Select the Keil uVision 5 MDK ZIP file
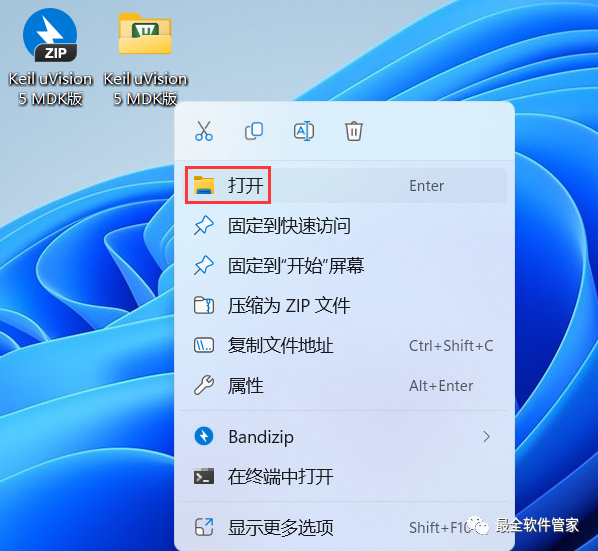598x551 pixels. [x=50, y=56]
